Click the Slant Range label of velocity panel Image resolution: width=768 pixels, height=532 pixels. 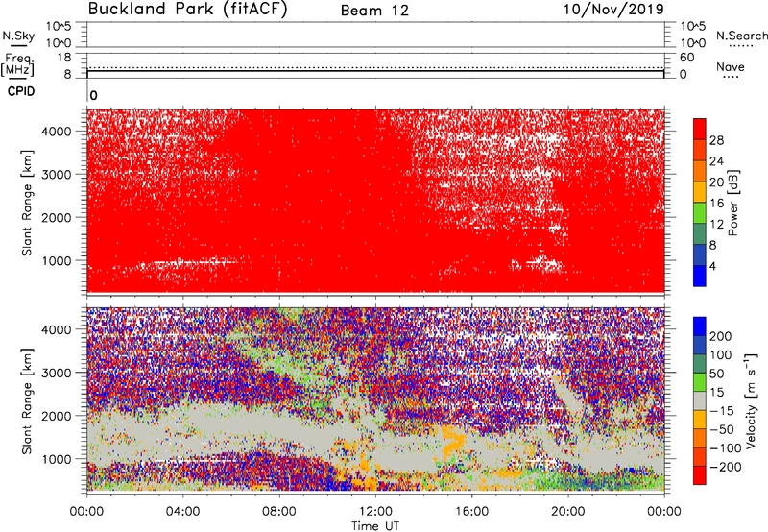point(27,401)
